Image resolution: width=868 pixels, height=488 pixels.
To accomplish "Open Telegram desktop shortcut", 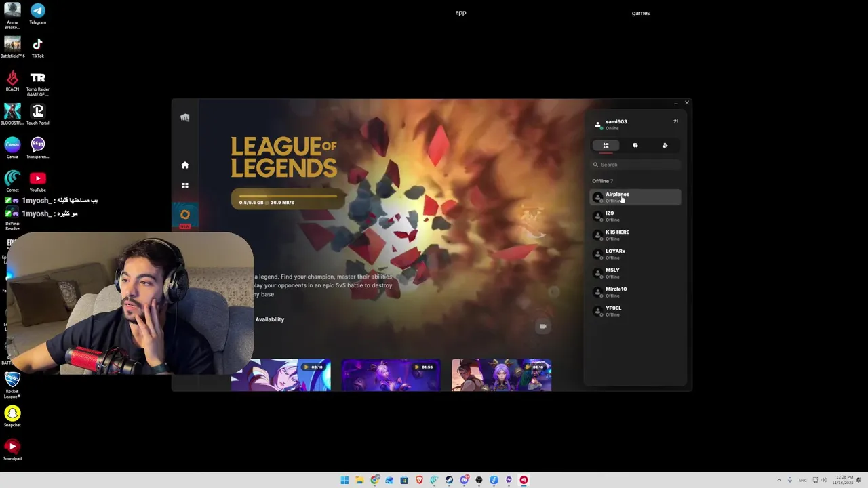I will [37, 14].
